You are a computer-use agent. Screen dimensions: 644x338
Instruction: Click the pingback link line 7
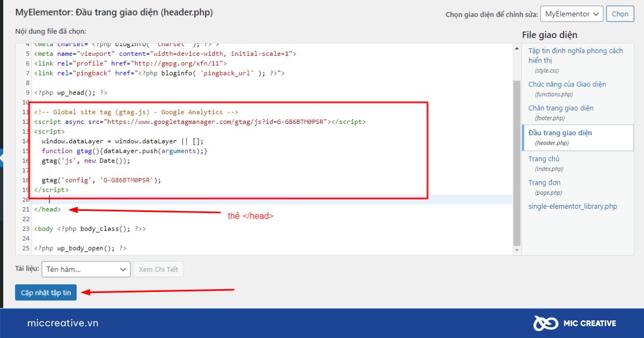pos(159,73)
